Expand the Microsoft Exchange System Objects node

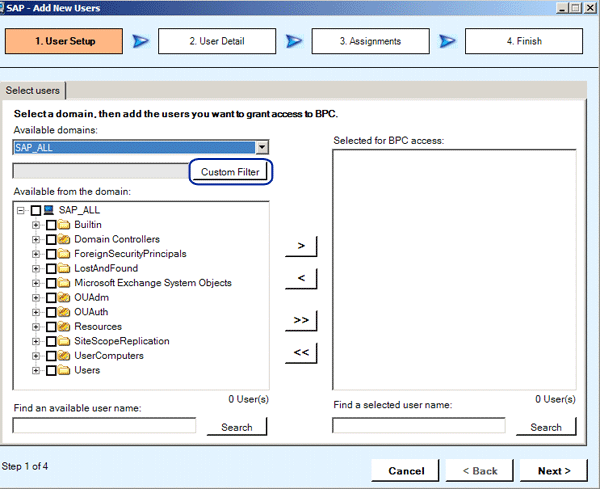(36, 283)
